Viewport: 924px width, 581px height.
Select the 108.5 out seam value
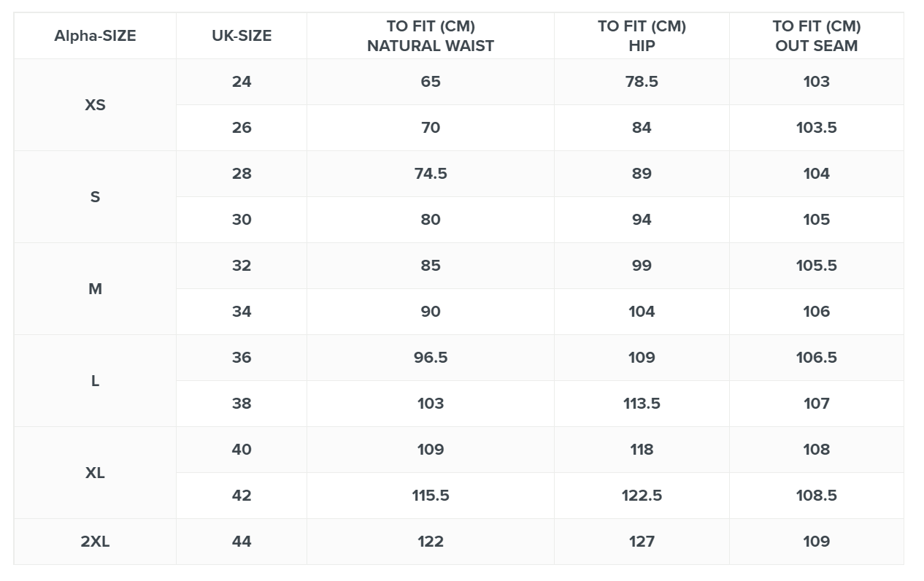[x=816, y=495]
